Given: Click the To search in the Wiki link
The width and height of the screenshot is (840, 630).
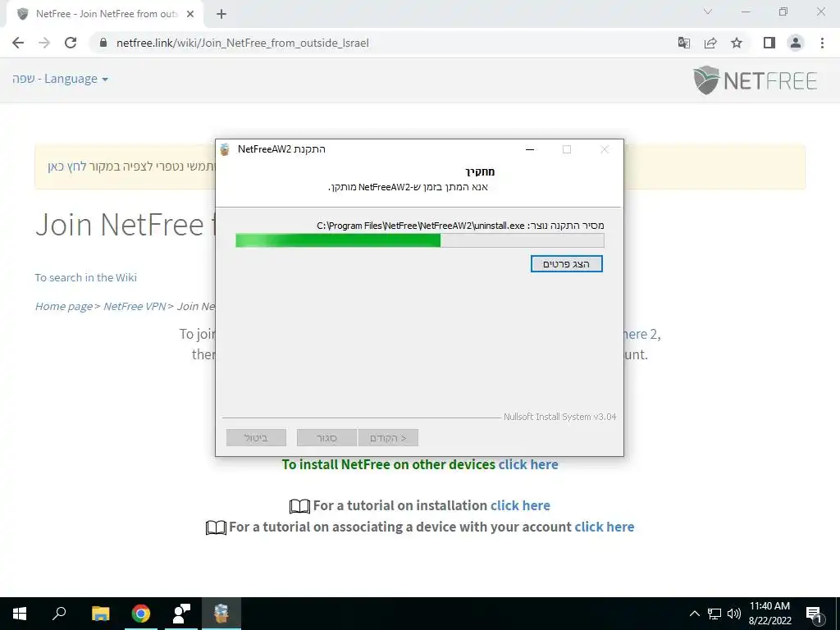Looking at the screenshot, I should [x=85, y=277].
